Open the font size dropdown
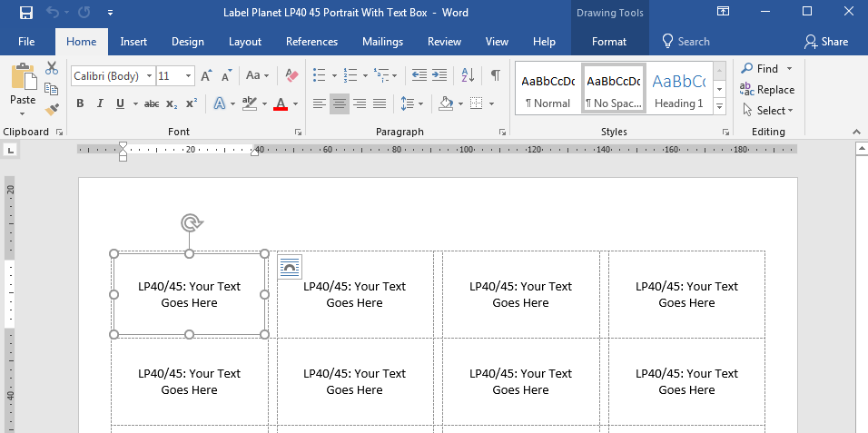868x433 pixels. click(188, 76)
